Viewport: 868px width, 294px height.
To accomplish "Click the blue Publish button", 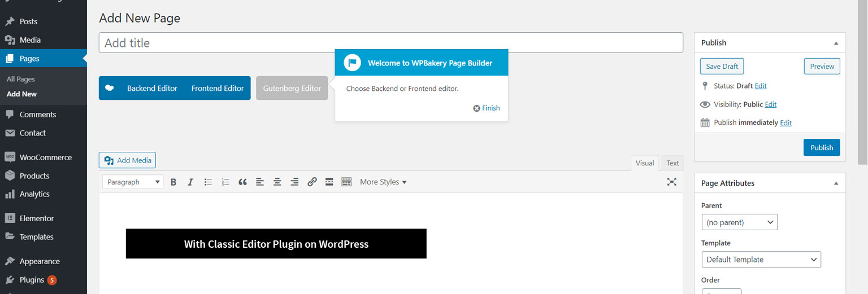I will pos(822,147).
